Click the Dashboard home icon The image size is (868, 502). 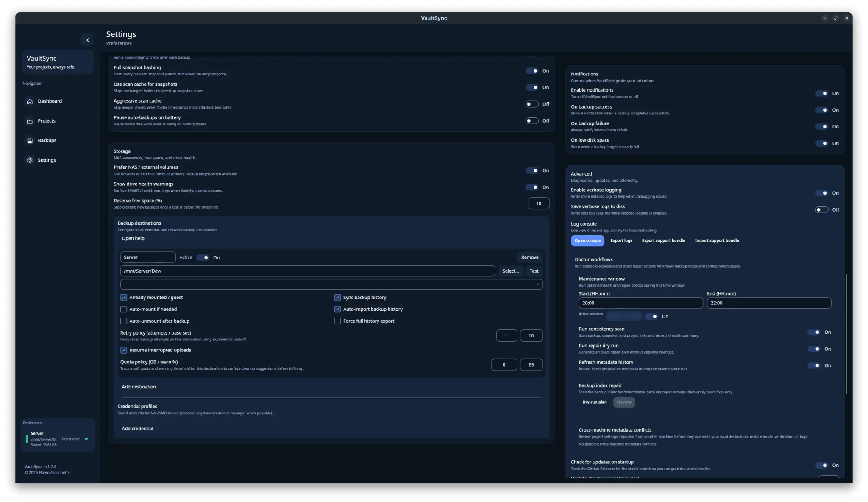[30, 101]
